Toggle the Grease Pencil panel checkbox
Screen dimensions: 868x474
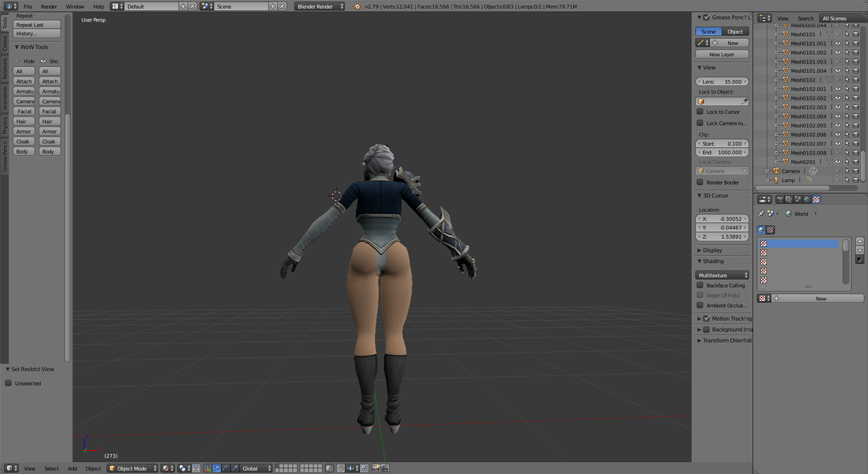[x=707, y=17]
